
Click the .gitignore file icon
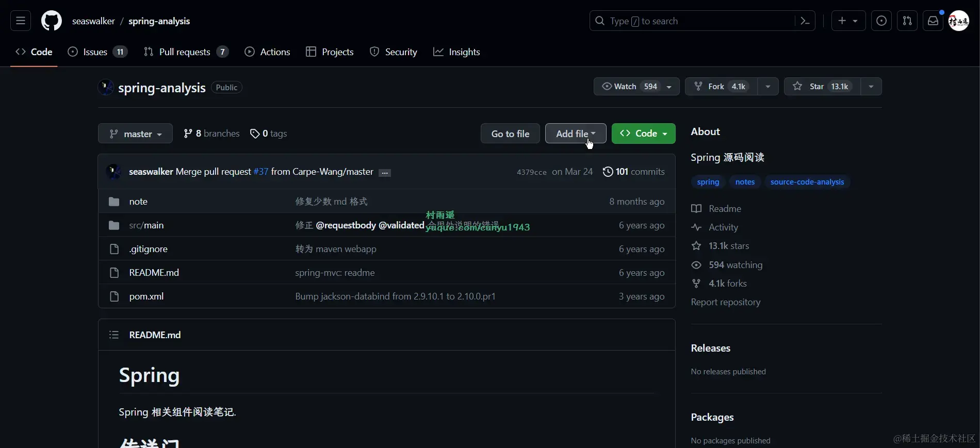114,249
